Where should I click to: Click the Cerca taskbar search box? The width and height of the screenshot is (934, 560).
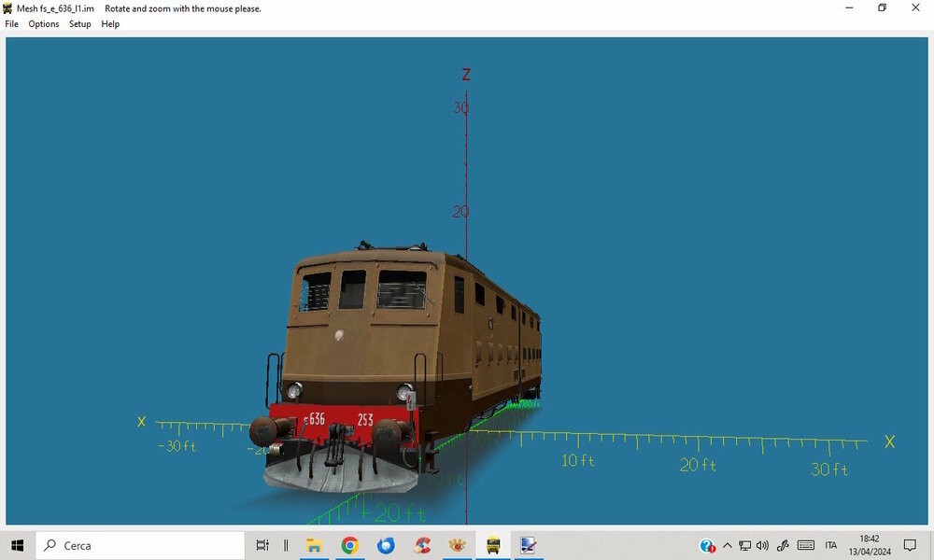pos(140,545)
